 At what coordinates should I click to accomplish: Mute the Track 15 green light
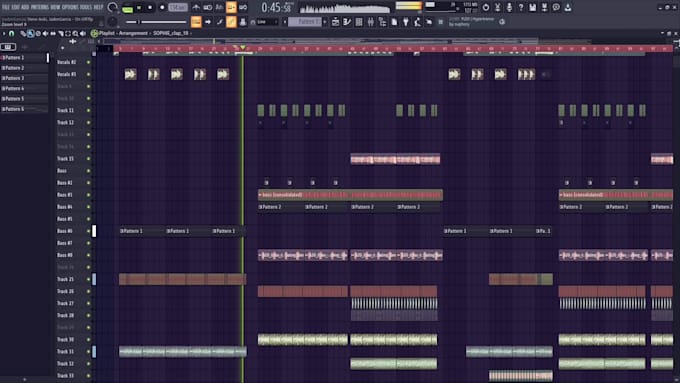point(88,159)
